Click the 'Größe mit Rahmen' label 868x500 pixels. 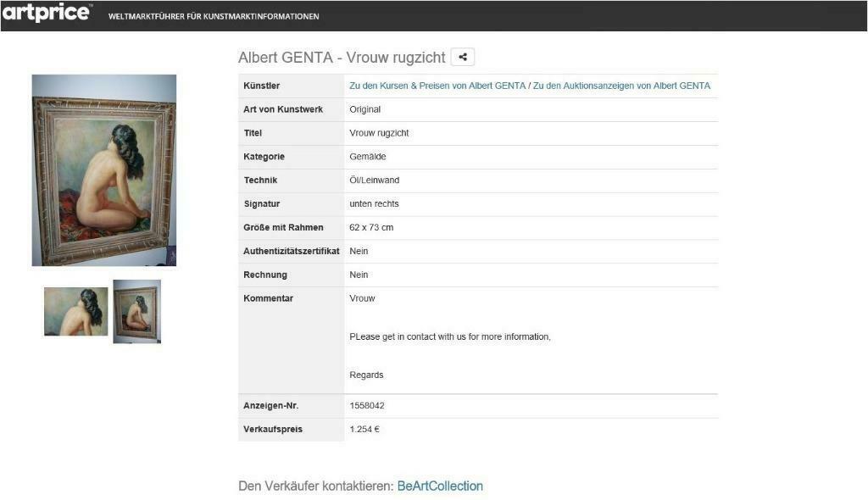point(283,228)
